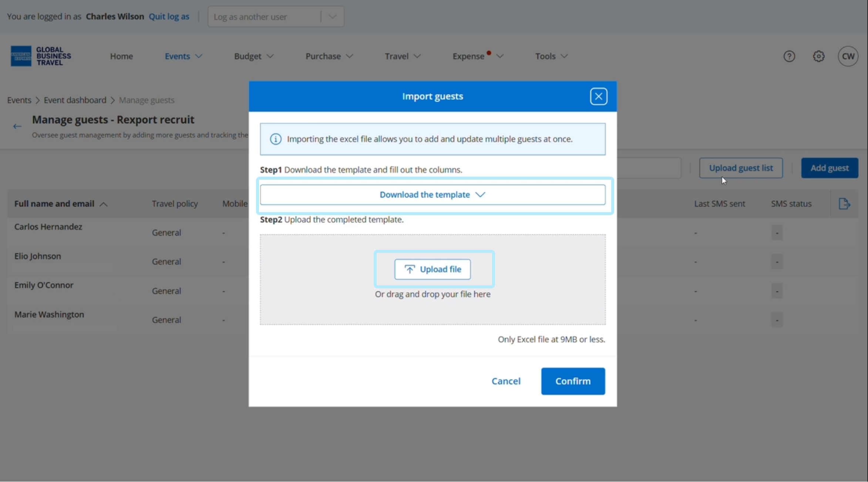
Task: Click the help question mark icon
Action: coord(789,56)
